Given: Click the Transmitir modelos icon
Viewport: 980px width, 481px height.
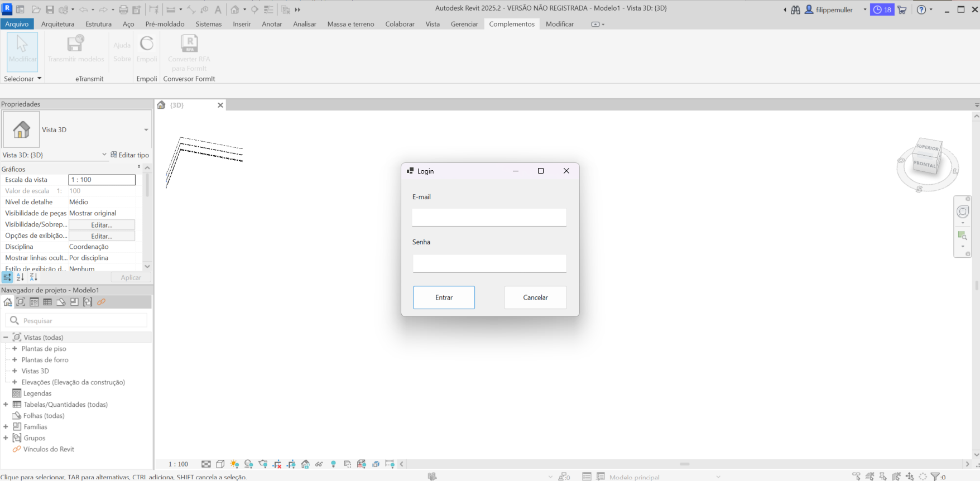Looking at the screenshot, I should [75, 44].
